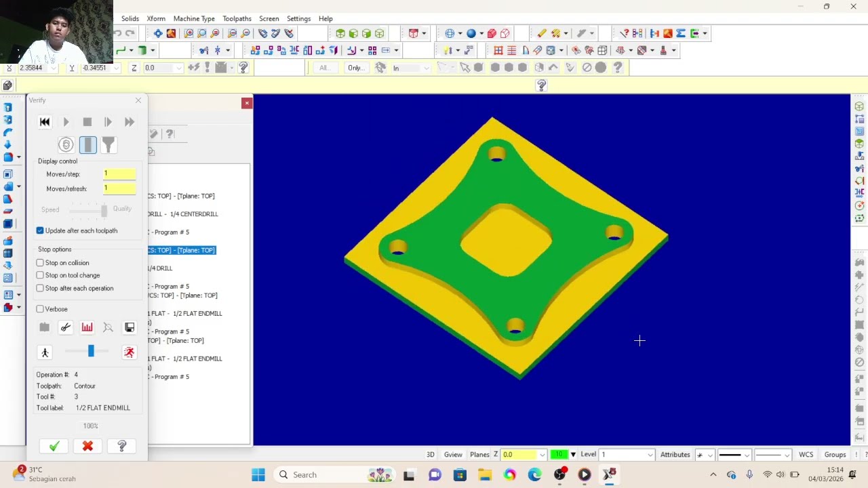Set the Moves/step value field
Viewport: 868px width, 488px height.
point(119,174)
